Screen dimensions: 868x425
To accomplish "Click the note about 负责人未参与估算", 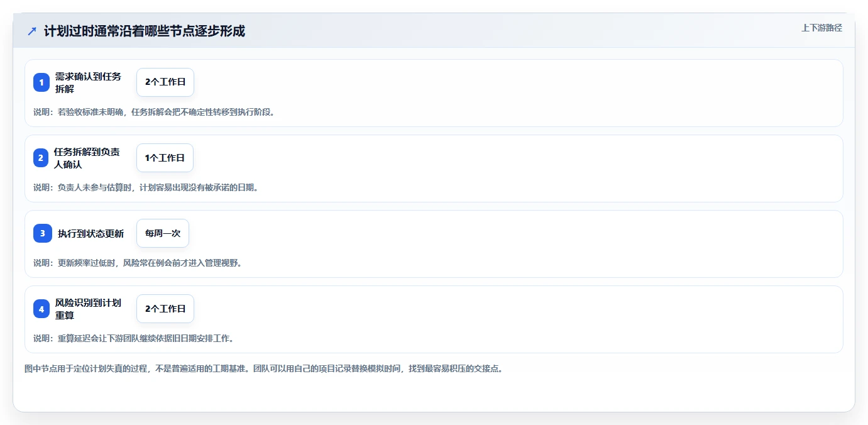I will 146,187.
